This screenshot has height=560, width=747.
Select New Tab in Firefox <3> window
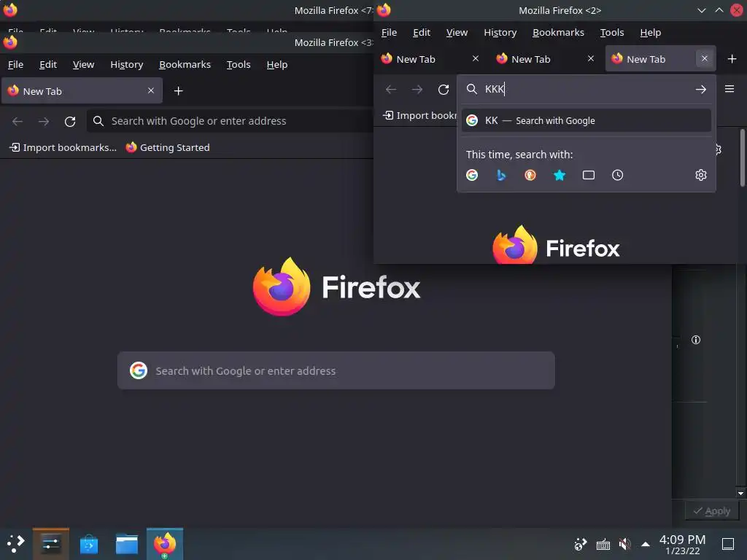pos(82,90)
